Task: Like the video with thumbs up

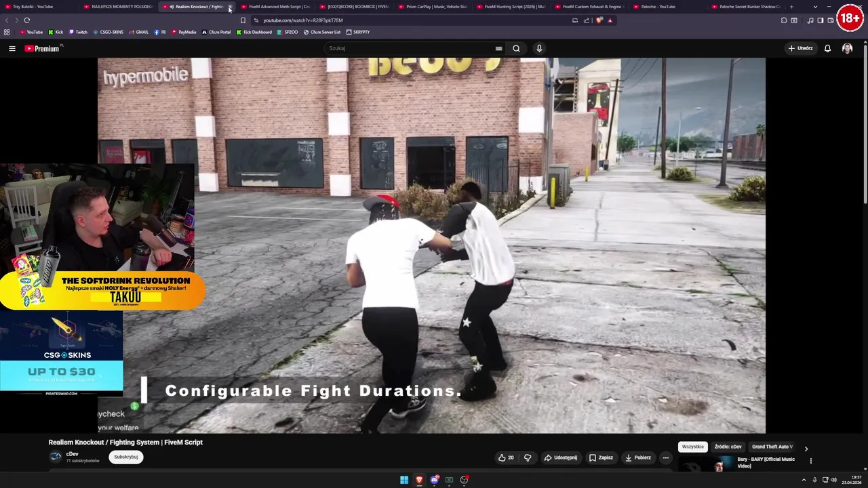Action: click(x=506, y=457)
